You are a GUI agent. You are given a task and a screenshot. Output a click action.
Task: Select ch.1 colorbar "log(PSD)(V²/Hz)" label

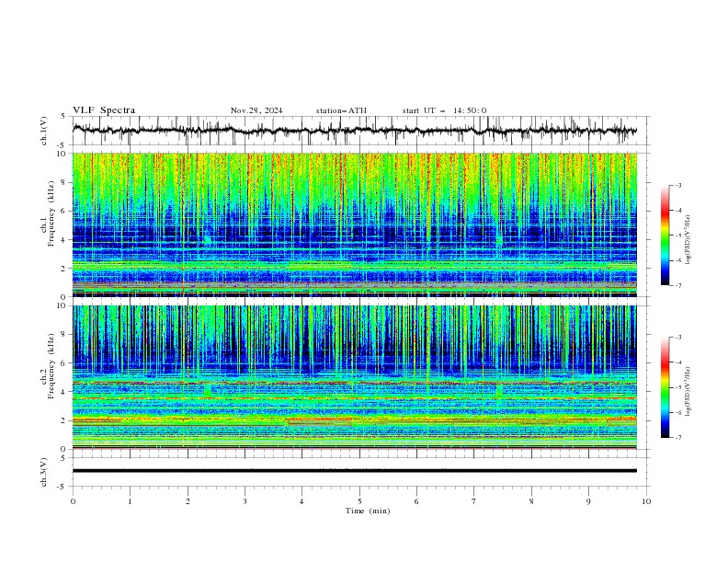pos(688,240)
